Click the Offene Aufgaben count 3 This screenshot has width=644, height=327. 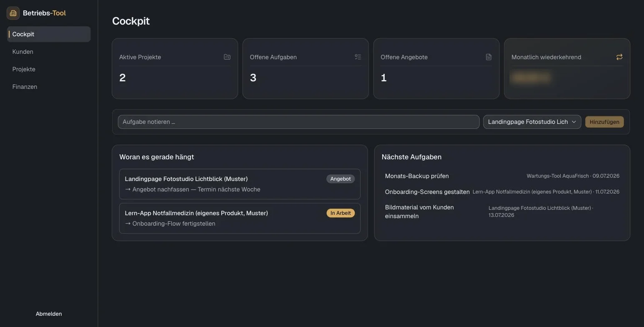coord(253,78)
